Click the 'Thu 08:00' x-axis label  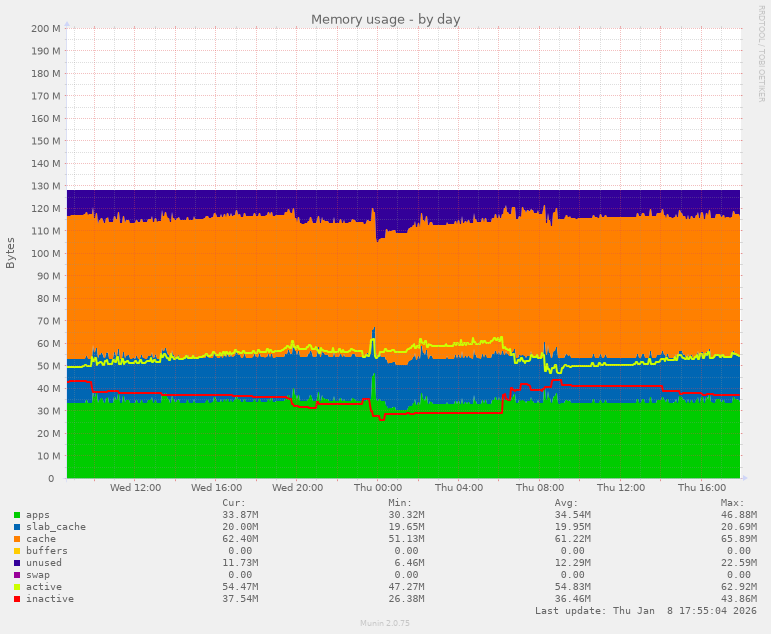coord(540,487)
